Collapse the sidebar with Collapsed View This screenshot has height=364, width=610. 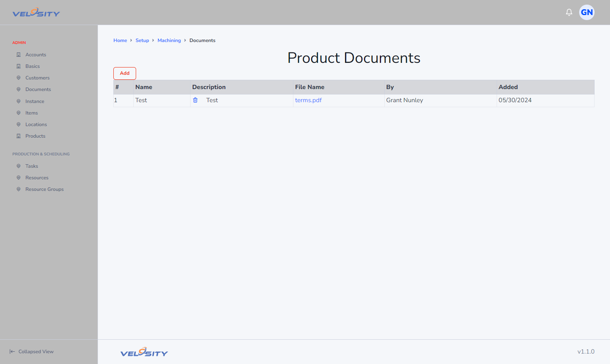point(32,352)
